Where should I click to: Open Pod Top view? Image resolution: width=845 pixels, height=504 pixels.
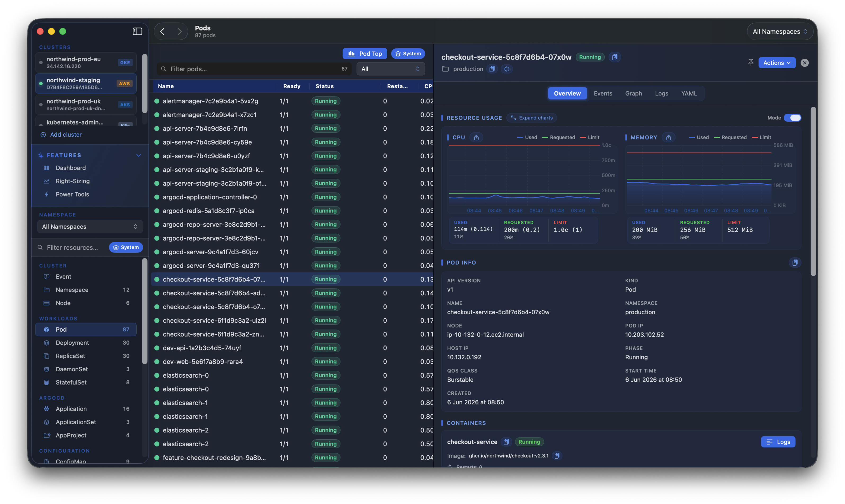(x=365, y=54)
